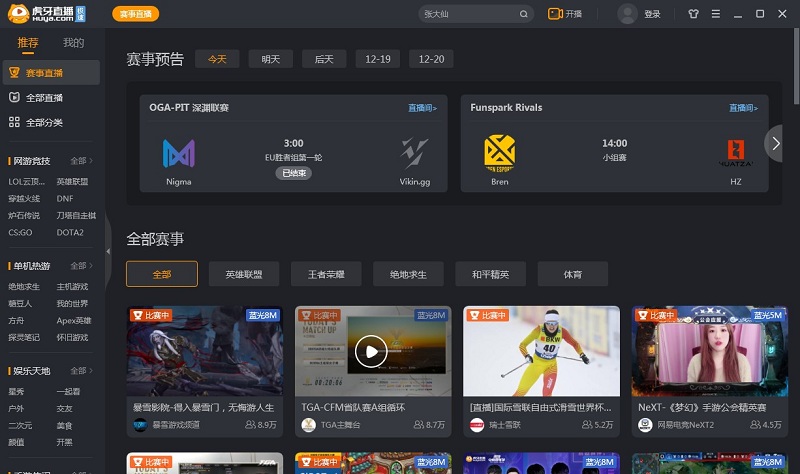The image size is (800, 474).
Task: Expand 娱乐天地 全部 list
Action: point(81,371)
